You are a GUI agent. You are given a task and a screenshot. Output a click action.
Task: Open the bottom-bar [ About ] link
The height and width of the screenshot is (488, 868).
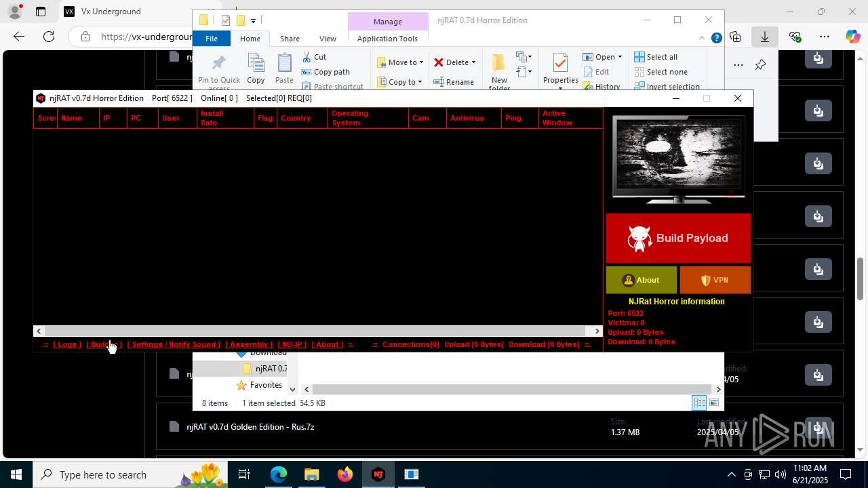(x=328, y=344)
